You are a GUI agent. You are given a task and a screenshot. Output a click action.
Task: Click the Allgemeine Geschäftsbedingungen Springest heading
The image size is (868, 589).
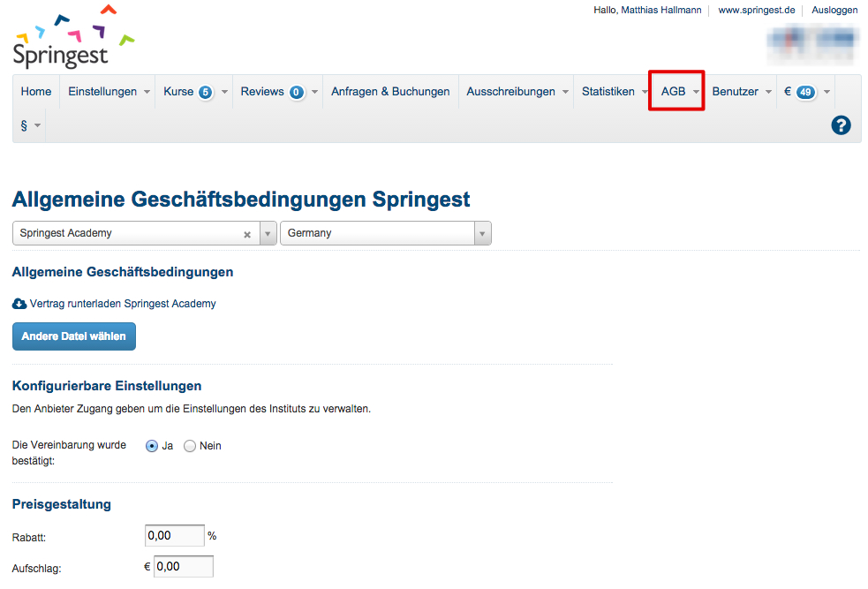[241, 200]
